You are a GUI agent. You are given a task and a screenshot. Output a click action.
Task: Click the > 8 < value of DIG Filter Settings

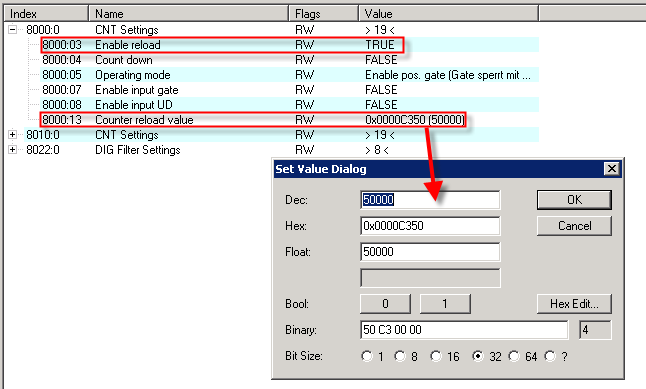tap(377, 150)
